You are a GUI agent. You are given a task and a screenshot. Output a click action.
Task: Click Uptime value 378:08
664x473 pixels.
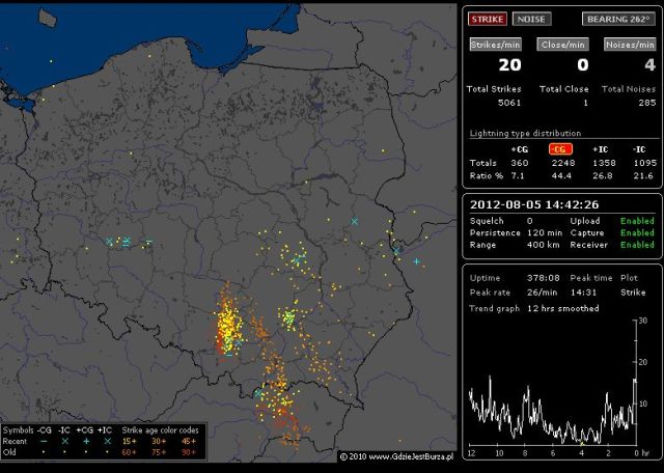click(x=543, y=278)
